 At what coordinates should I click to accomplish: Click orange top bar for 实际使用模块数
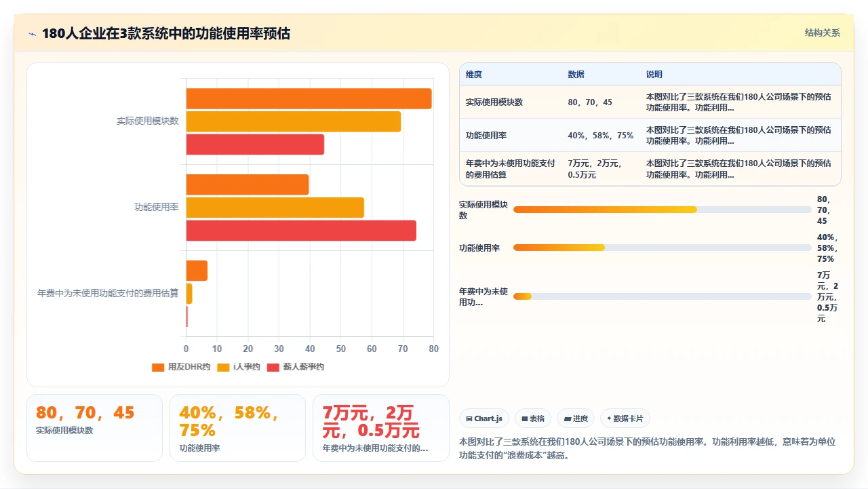[309, 98]
